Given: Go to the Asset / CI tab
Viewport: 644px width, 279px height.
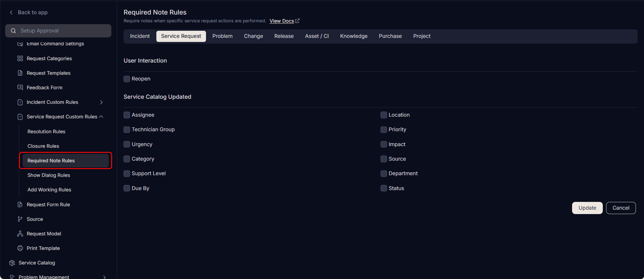Looking at the screenshot, I should coord(317,36).
